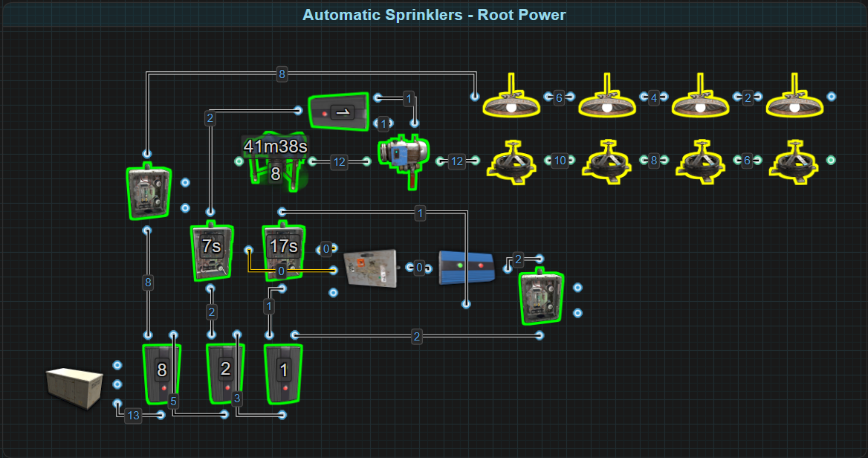Click the 2 label on wire below the 7s timer
Screen dimensions: 868x458
tap(212, 312)
